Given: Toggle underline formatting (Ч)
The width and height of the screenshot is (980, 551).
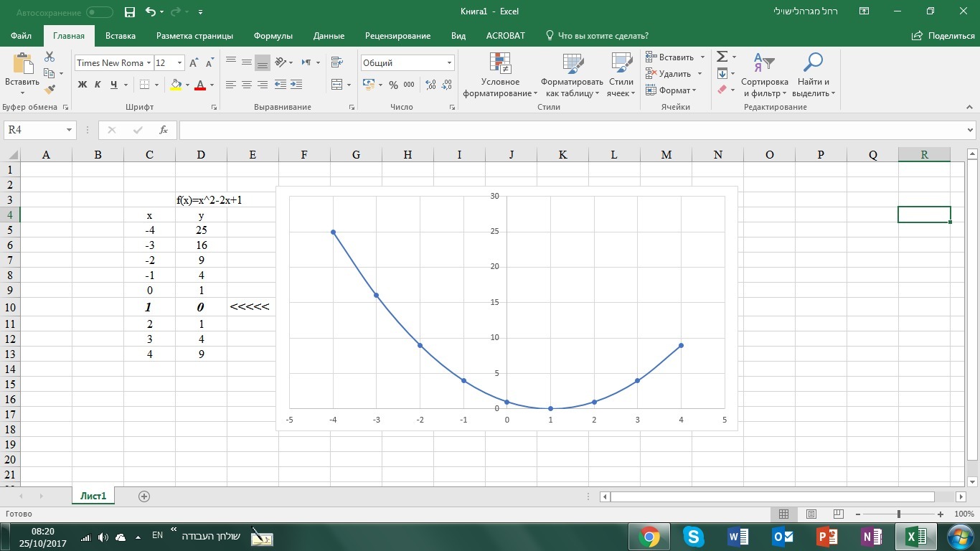Looking at the screenshot, I should (x=113, y=85).
